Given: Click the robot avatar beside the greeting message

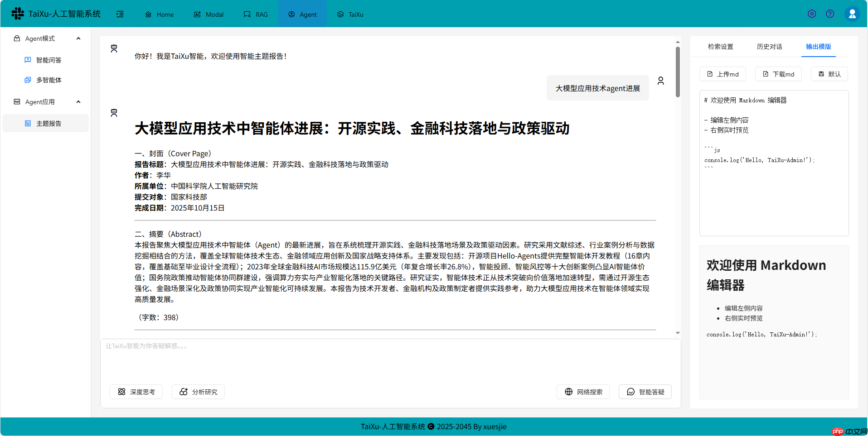Looking at the screenshot, I should tap(114, 48).
